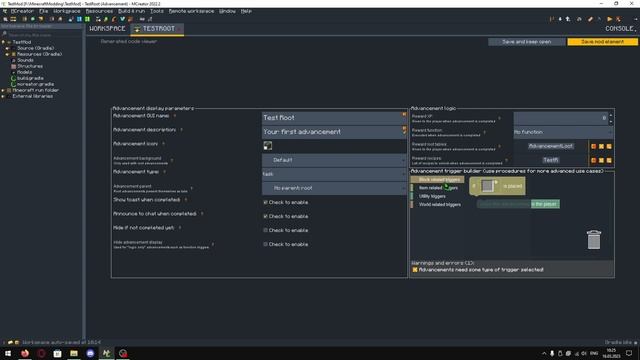Select Block related triggers category

[x=438, y=180]
